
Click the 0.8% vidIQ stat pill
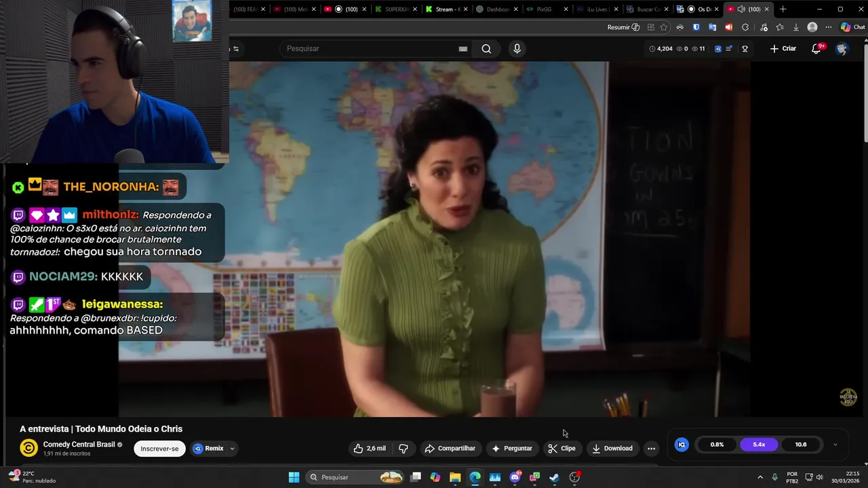pyautogui.click(x=717, y=445)
